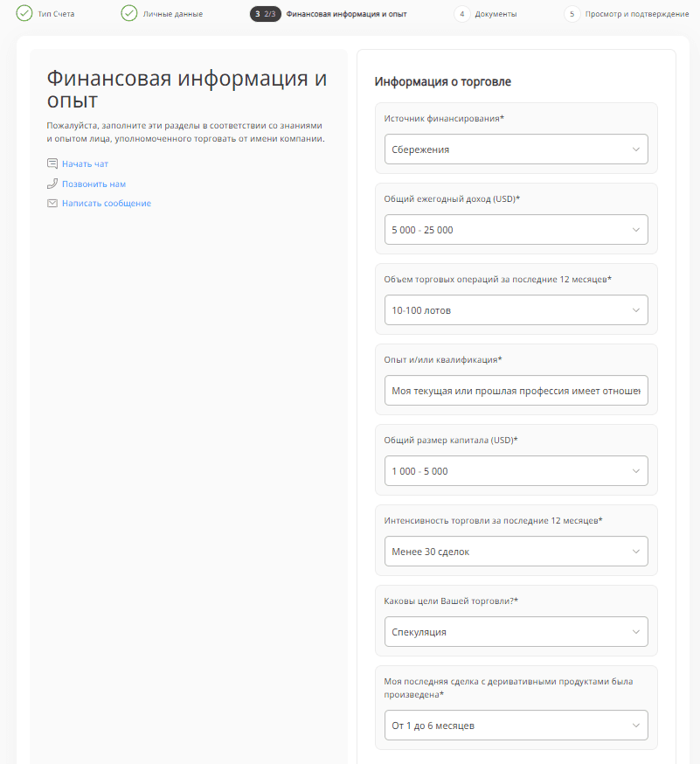Image resolution: width=700 pixels, height=764 pixels.
Task: Click the Финансовая информация и опыт page title
Action: click(186, 89)
